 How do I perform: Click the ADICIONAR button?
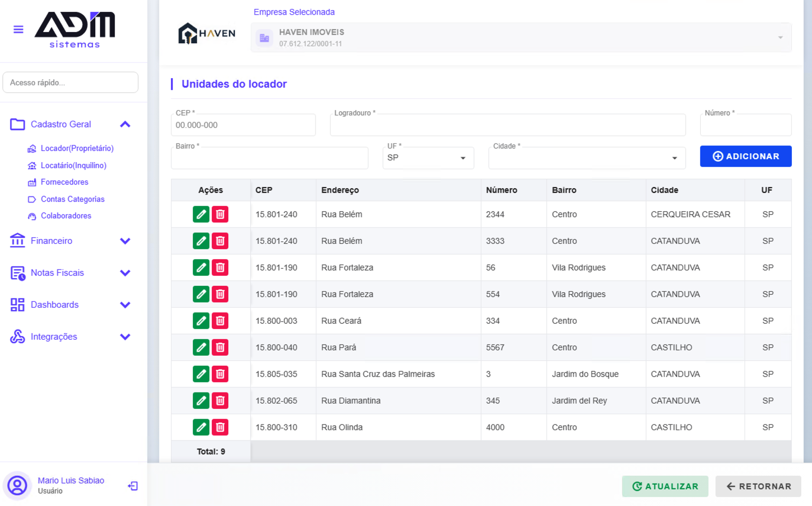746,156
